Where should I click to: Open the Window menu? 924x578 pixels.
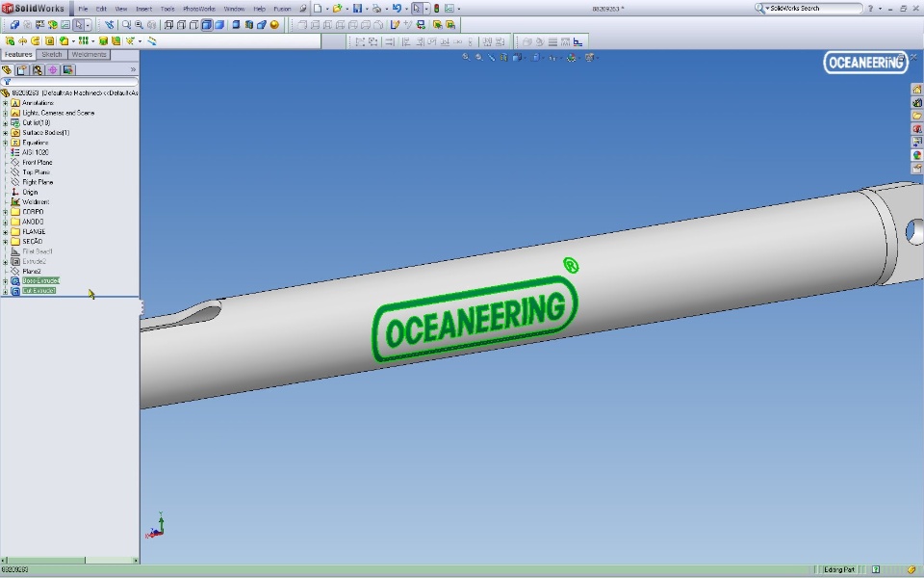pos(234,9)
